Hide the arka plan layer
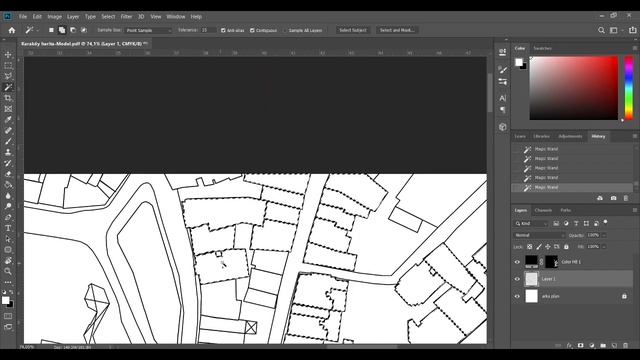Viewport: 640px width, 360px height. 517,296
